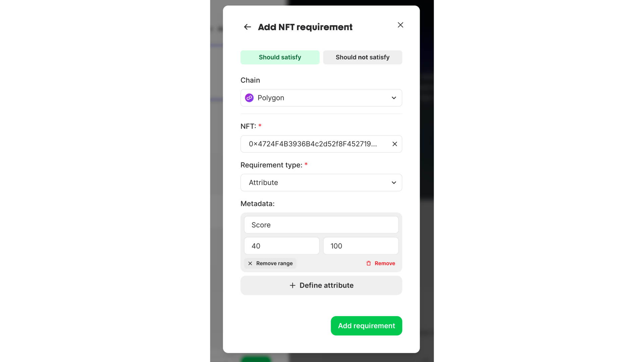Click the X icon beside Remove range
This screenshot has height=362, width=644.
250,263
